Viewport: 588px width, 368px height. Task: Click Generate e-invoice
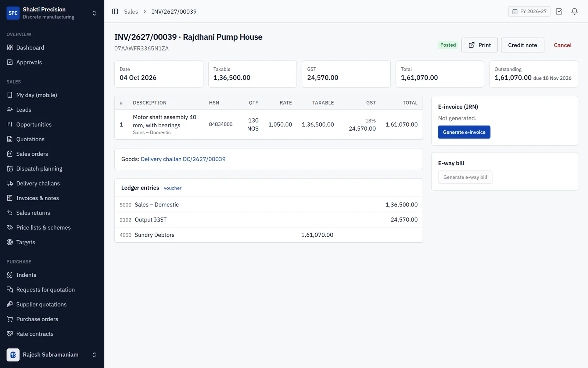click(464, 132)
